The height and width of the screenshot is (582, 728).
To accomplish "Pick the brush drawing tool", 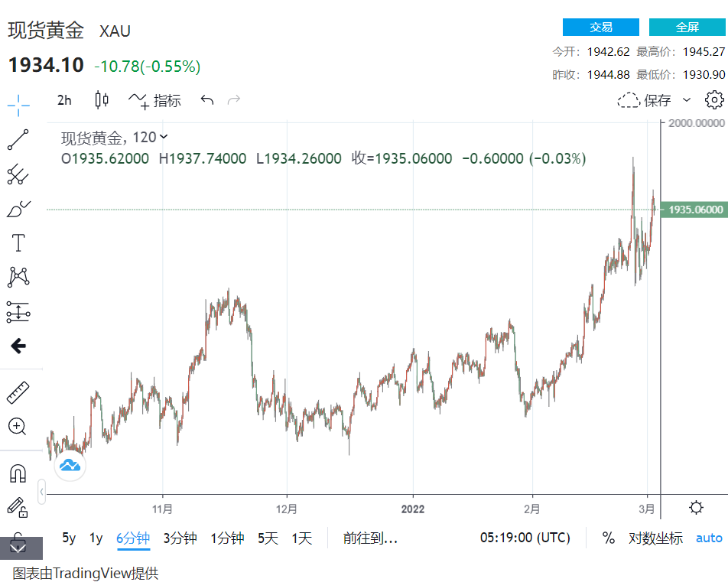I will pyautogui.click(x=18, y=209).
